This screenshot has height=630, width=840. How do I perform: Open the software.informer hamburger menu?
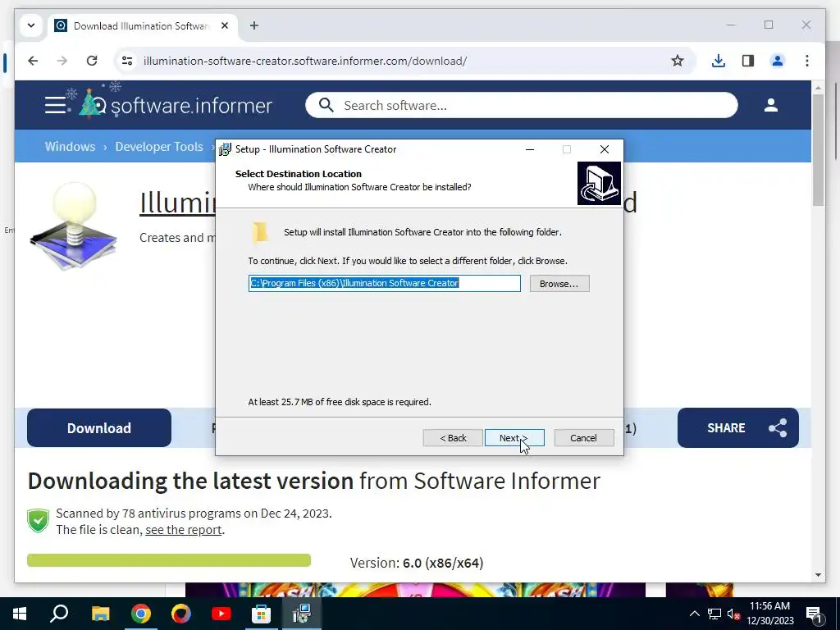point(55,105)
